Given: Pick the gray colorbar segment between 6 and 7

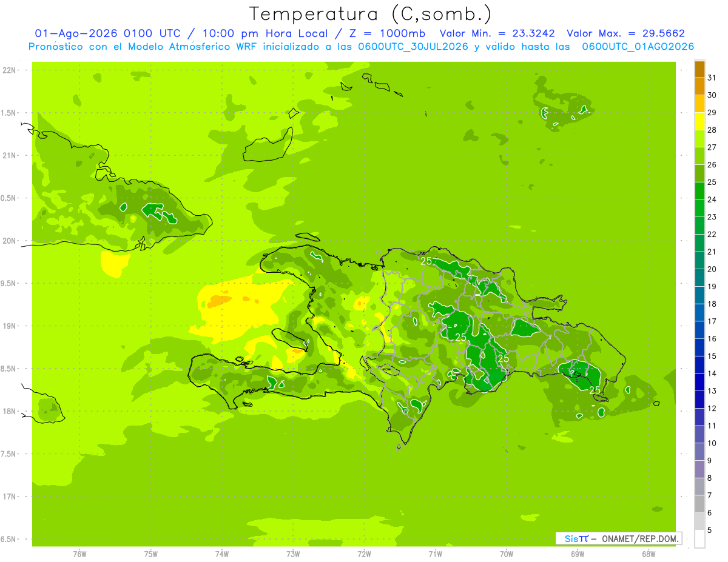Looking at the screenshot, I should click(x=699, y=504).
